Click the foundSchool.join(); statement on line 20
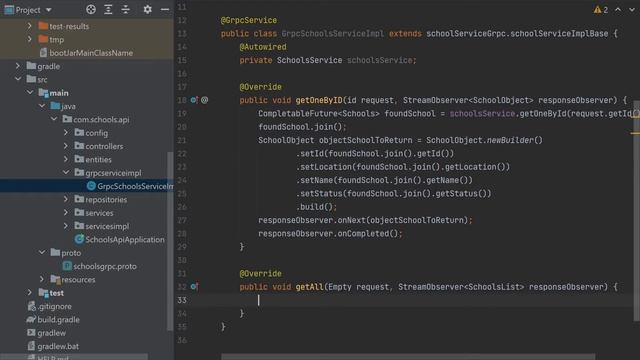 point(302,127)
